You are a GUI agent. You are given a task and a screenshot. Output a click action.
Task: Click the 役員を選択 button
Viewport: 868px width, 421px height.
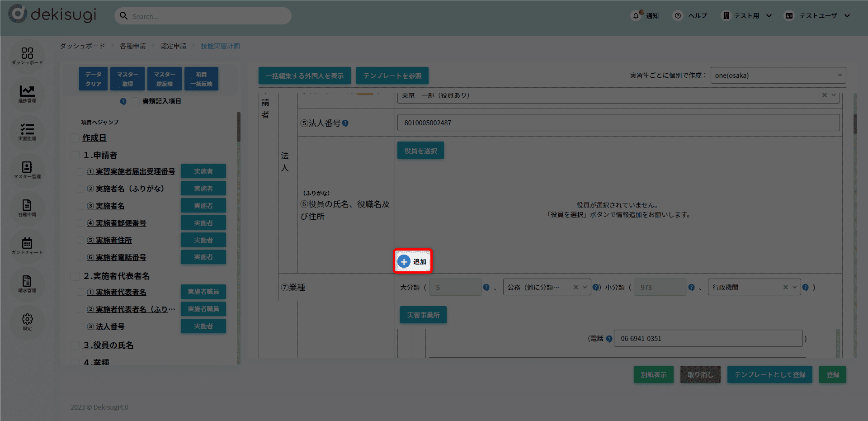(x=420, y=151)
